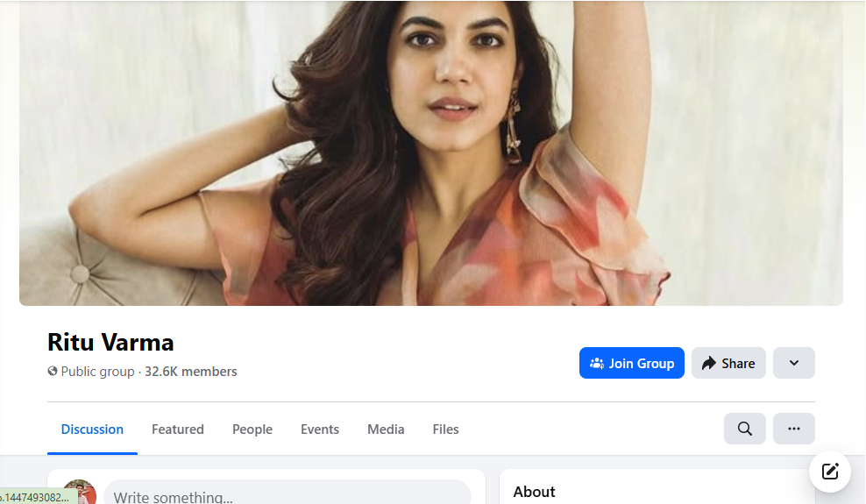866x504 pixels.
Task: Click the floating new message compose icon
Action: 830,472
